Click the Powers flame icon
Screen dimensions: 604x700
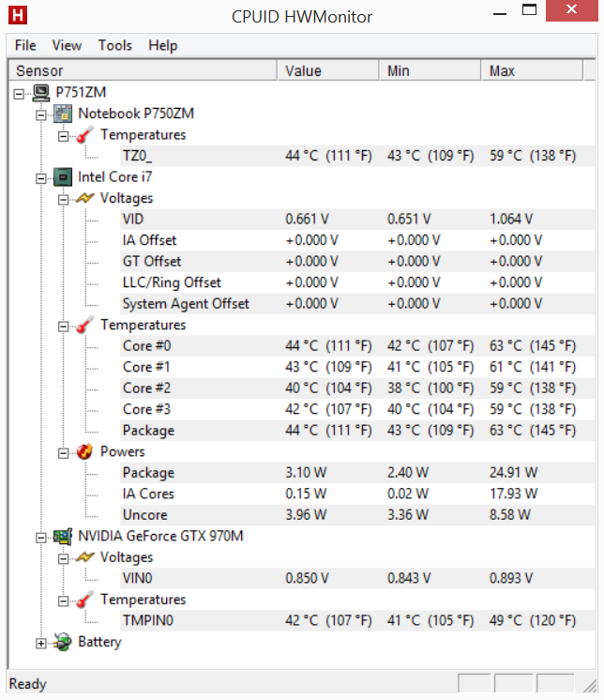click(x=84, y=451)
